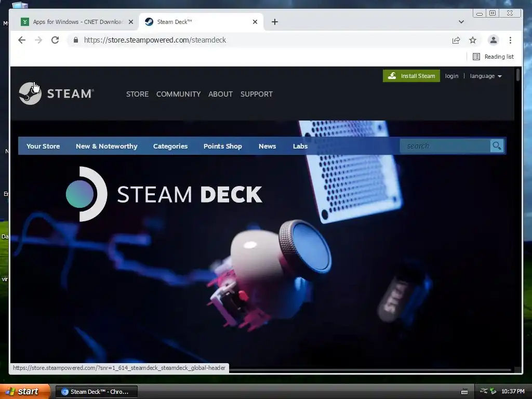Open the SUPPORT page

(257, 94)
